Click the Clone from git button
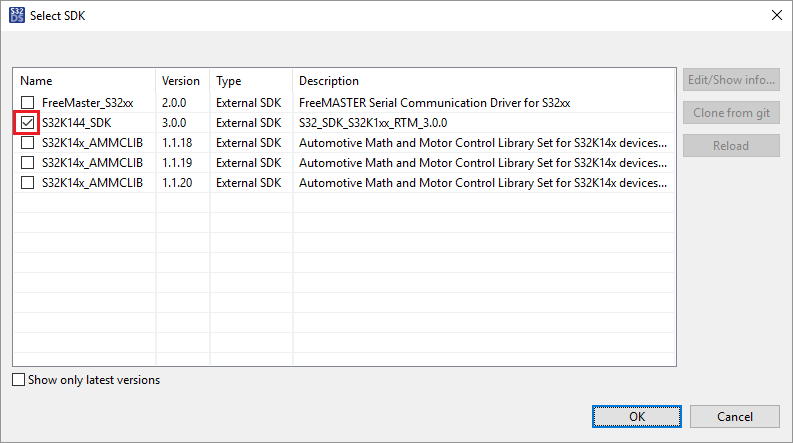Screen dimensions: 793x443 (731, 113)
